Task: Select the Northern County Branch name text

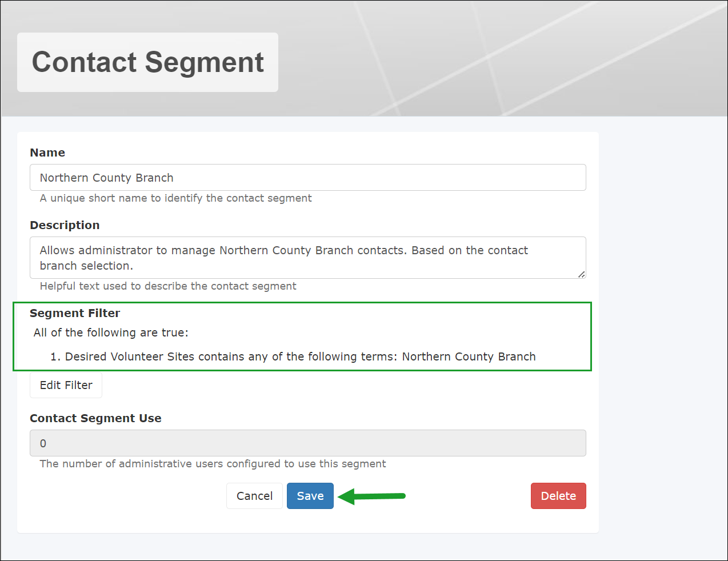Action: 106,178
